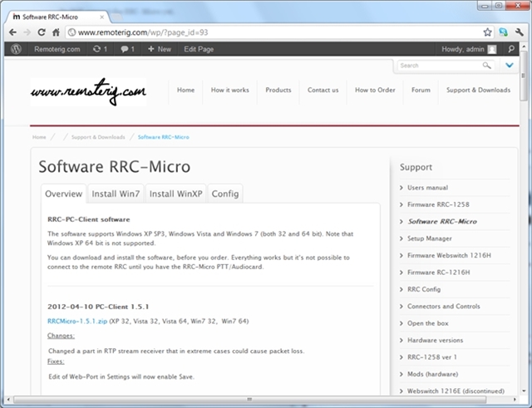Open How to Order navigation item

click(x=375, y=90)
